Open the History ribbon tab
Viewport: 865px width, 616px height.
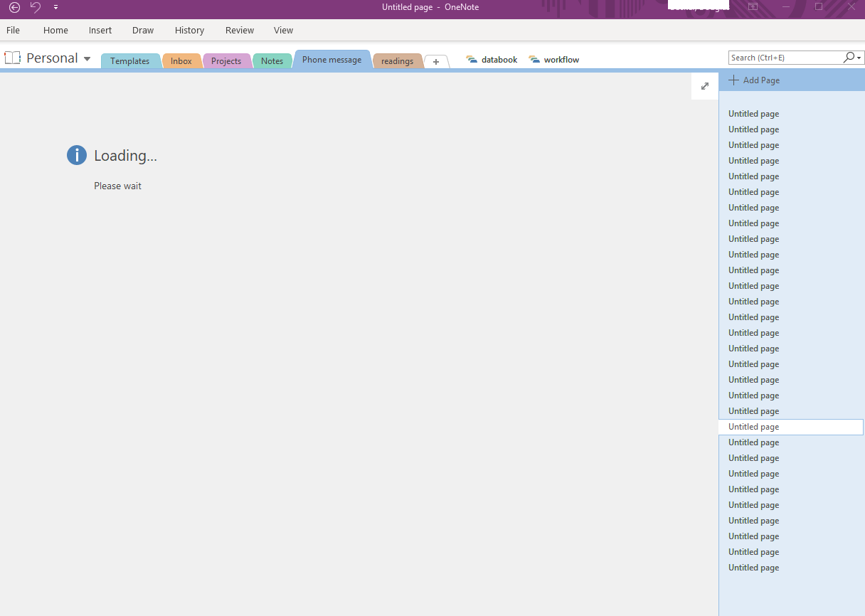[x=189, y=31]
